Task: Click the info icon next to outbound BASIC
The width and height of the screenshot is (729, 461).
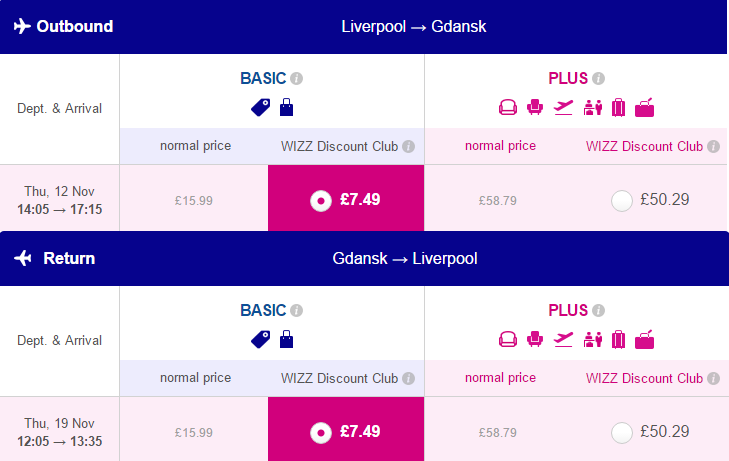Action: (x=297, y=79)
